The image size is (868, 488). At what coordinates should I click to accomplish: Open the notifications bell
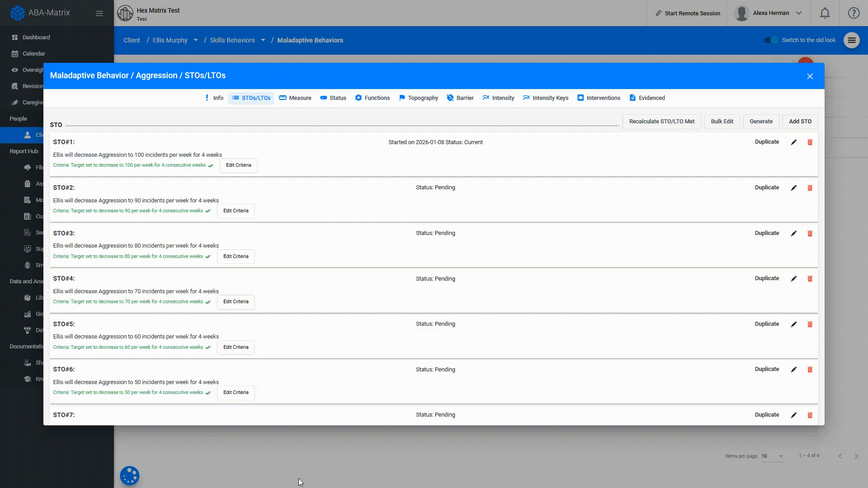click(825, 13)
